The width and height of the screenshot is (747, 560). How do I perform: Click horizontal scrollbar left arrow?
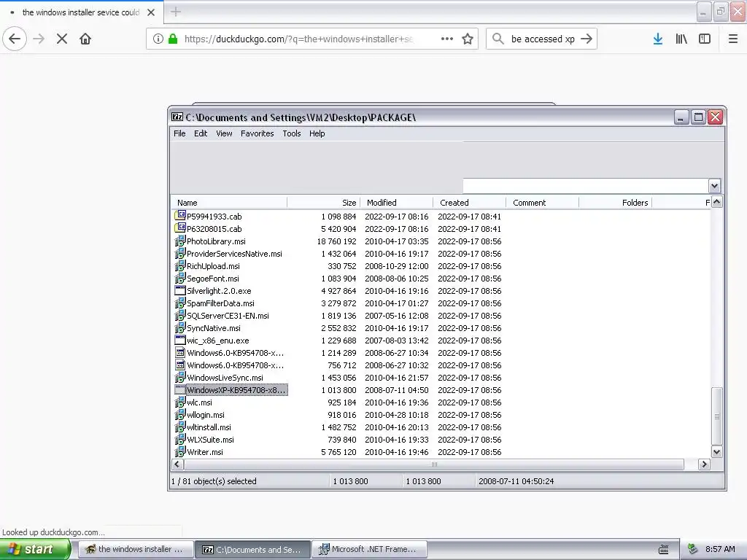click(x=177, y=464)
